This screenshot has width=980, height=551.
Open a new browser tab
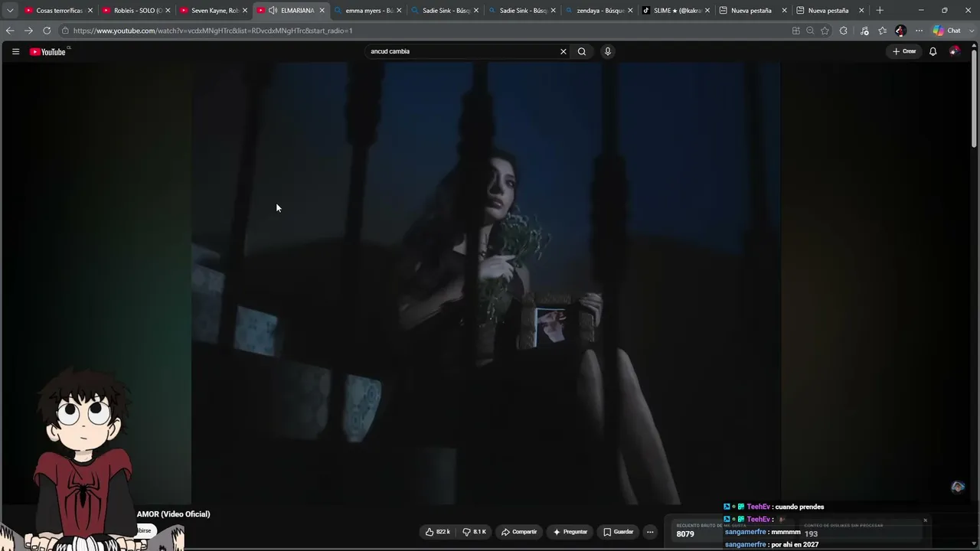pyautogui.click(x=880, y=10)
